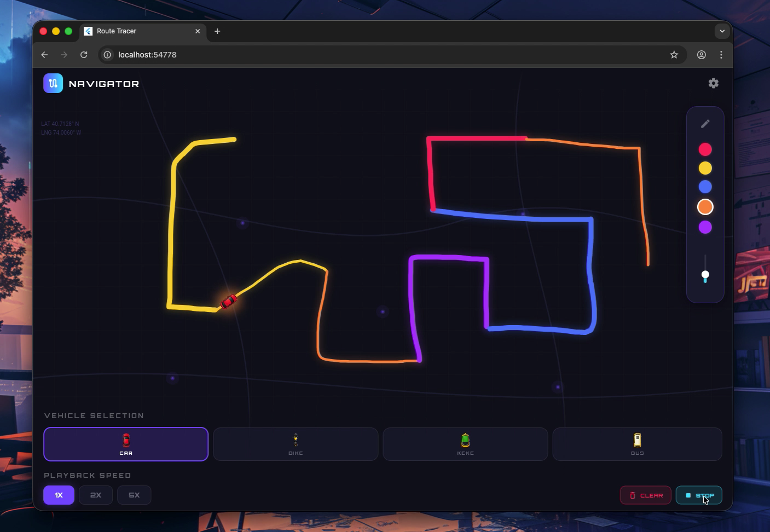Expand the browser profile menu
Image resolution: width=770 pixels, height=532 pixels.
(702, 55)
